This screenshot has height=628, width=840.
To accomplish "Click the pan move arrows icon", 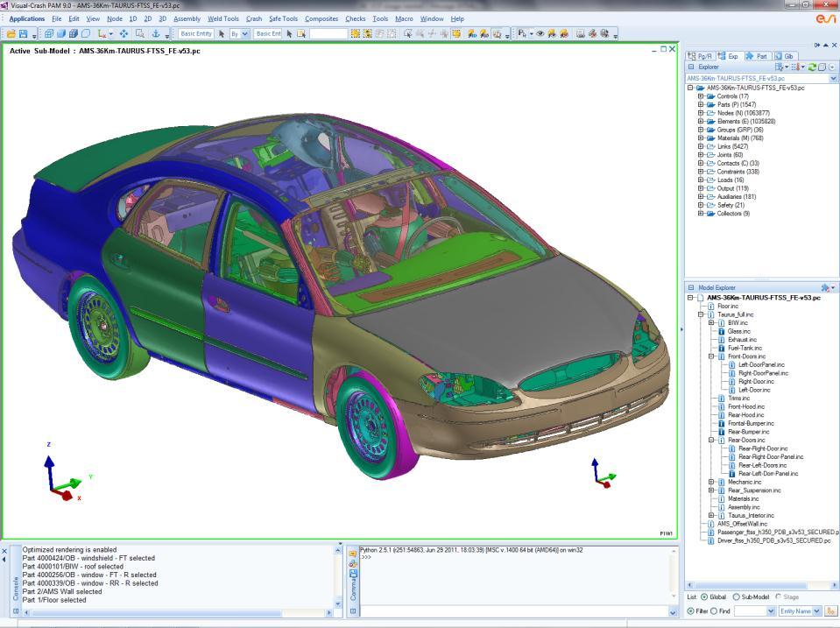I will pyautogui.click(x=124, y=34).
